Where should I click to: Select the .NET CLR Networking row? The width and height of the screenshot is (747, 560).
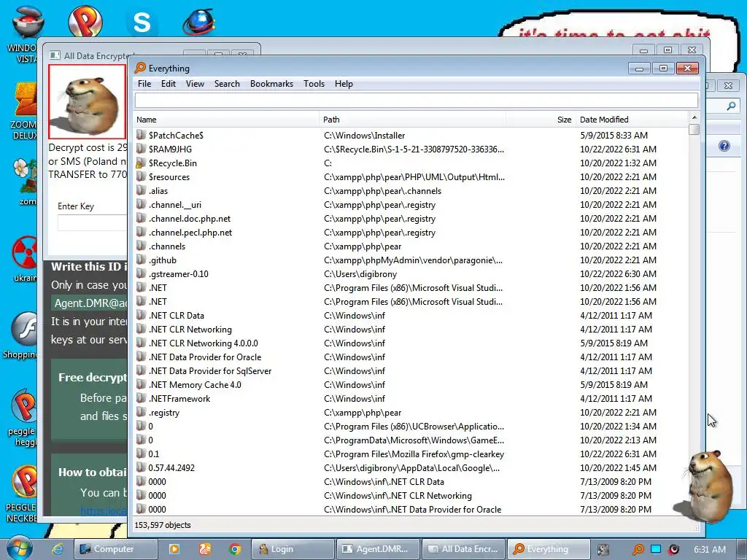click(x=411, y=329)
